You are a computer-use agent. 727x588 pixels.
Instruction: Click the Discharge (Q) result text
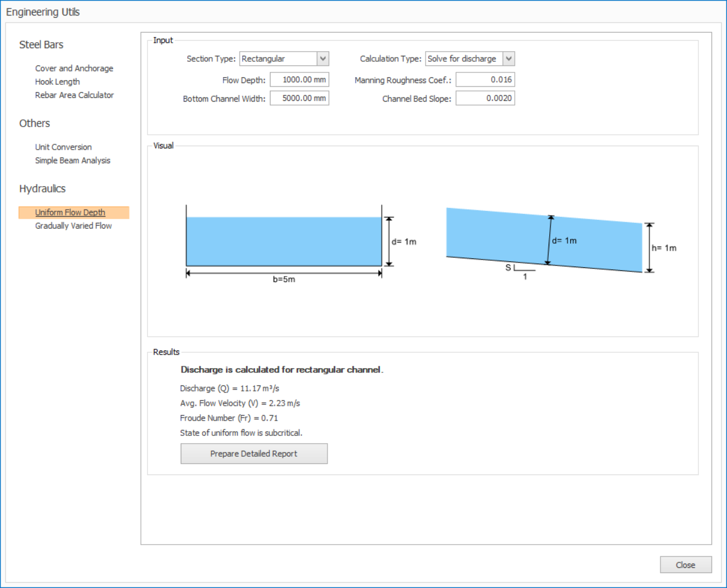click(229, 388)
